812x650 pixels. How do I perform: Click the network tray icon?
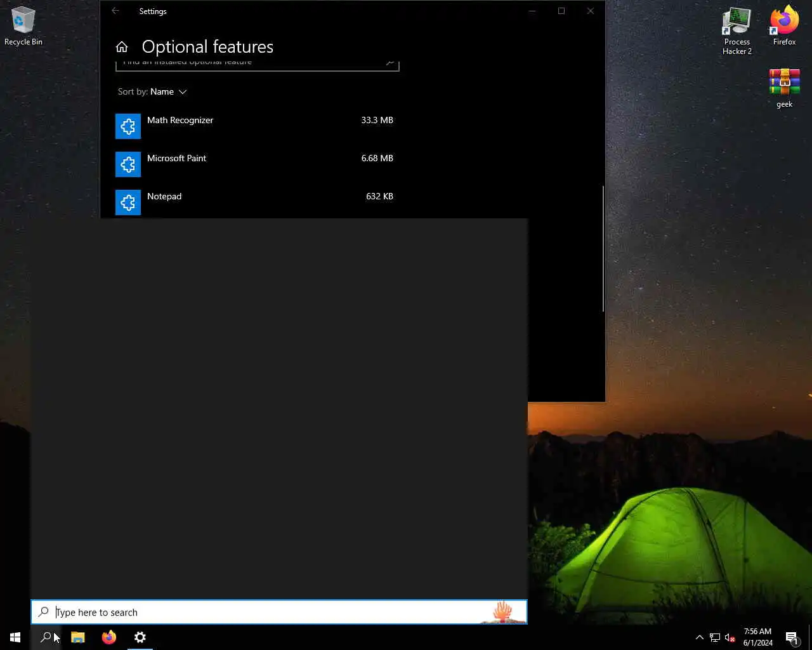click(715, 637)
